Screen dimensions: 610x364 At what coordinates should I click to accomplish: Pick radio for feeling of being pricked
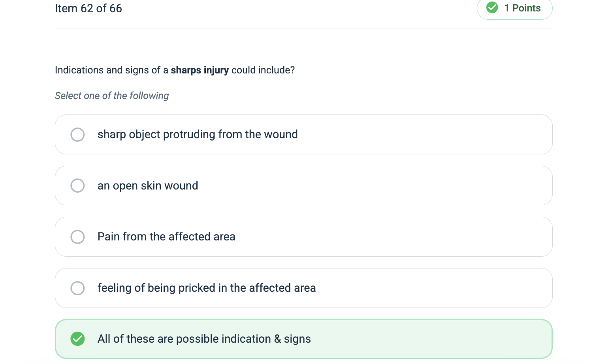tap(77, 288)
